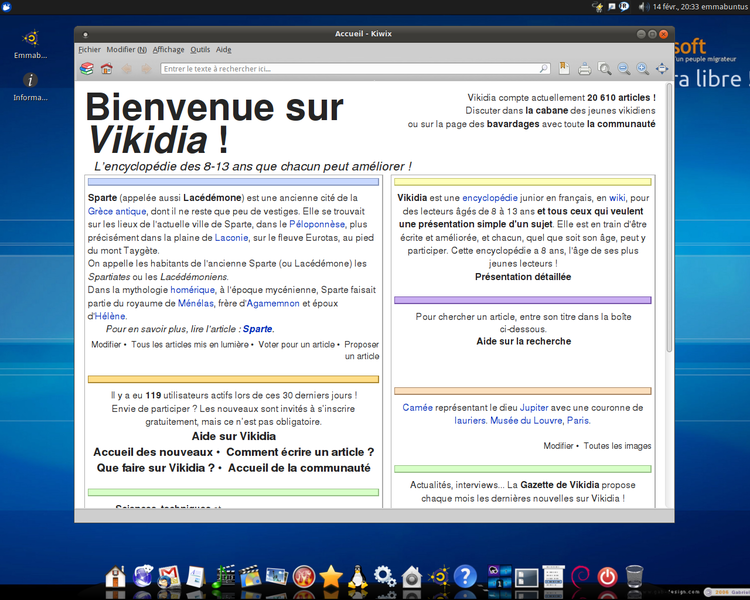
Task: Open Comment écrire un article ? link
Action: coord(300,452)
